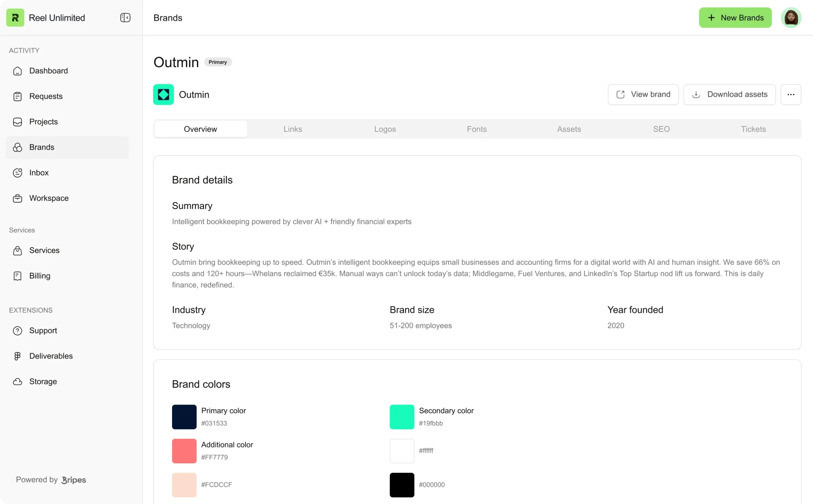Click the external link icon in View brand
The image size is (813, 504).
coord(620,95)
